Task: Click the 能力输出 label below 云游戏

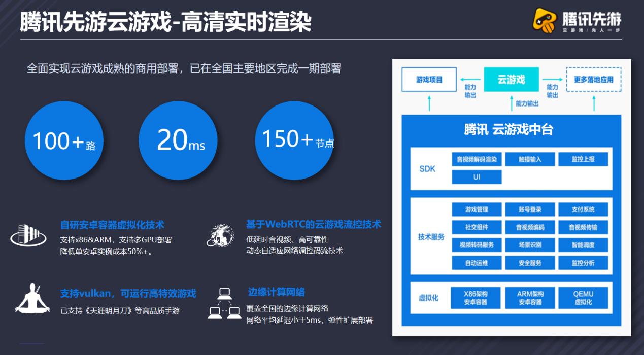Action: tap(527, 103)
